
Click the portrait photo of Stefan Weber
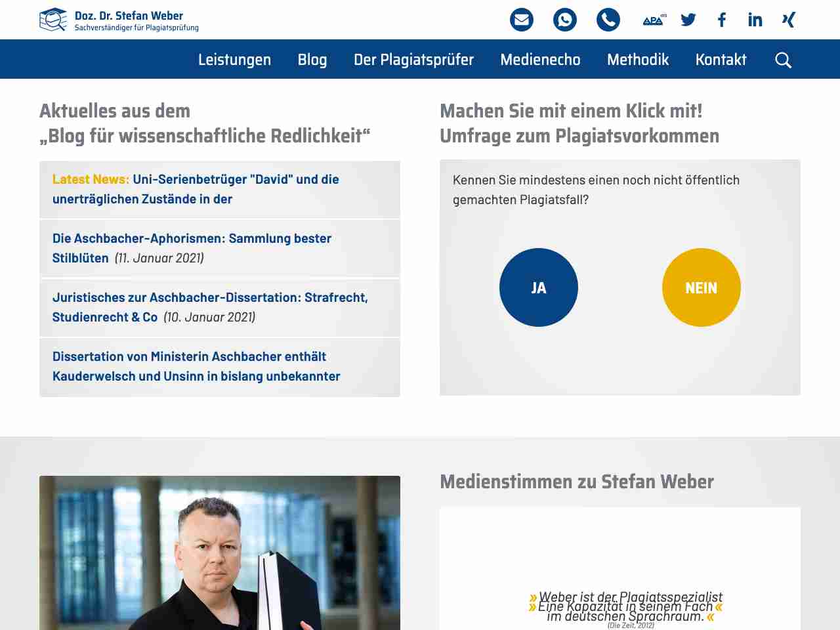pyautogui.click(x=220, y=553)
